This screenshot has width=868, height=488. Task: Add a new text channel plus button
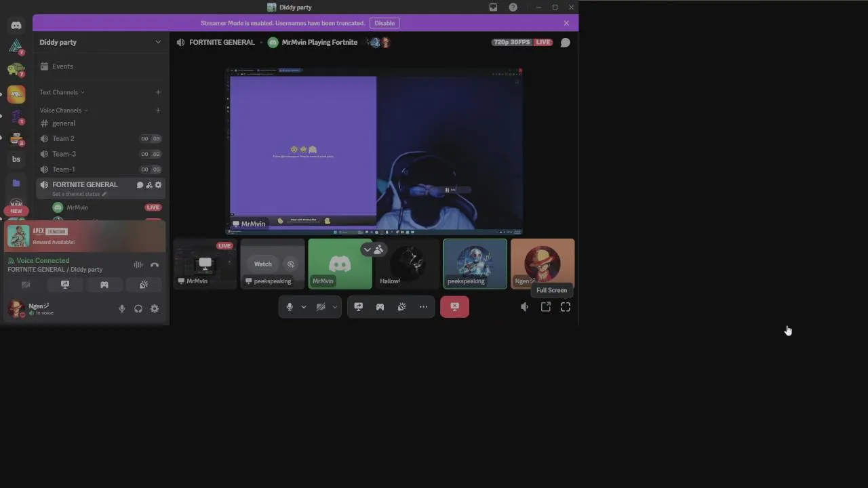158,92
